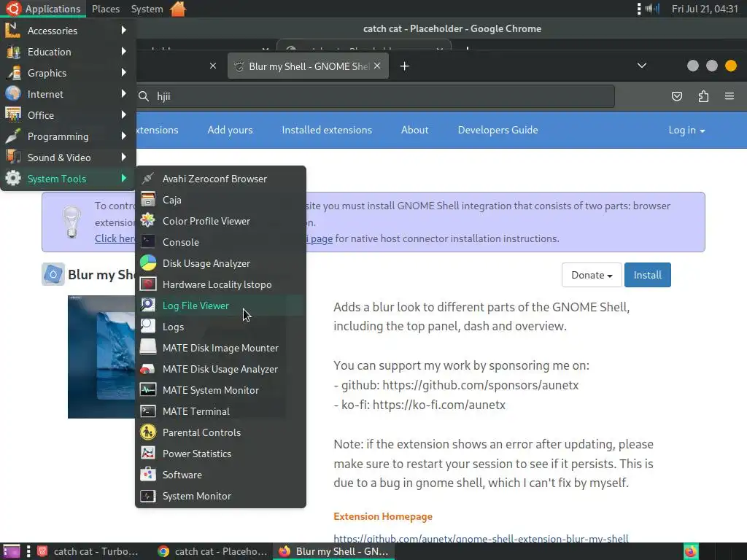Expand the Accessories submenu arrow

pyautogui.click(x=124, y=30)
